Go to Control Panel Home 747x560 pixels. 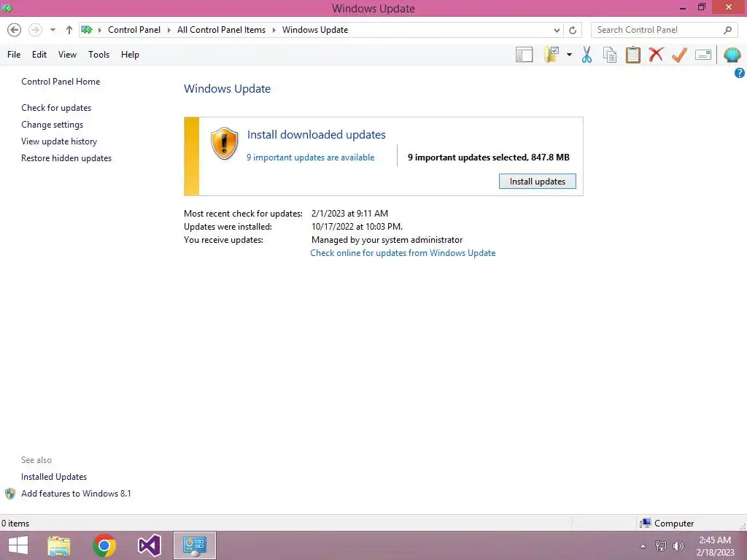point(61,82)
